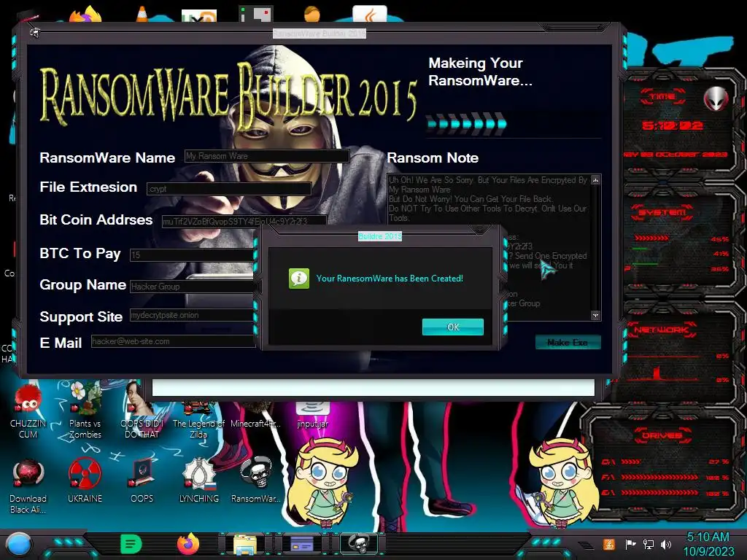
Task: Open the Action Center flag tray icon
Action: [x=630, y=544]
